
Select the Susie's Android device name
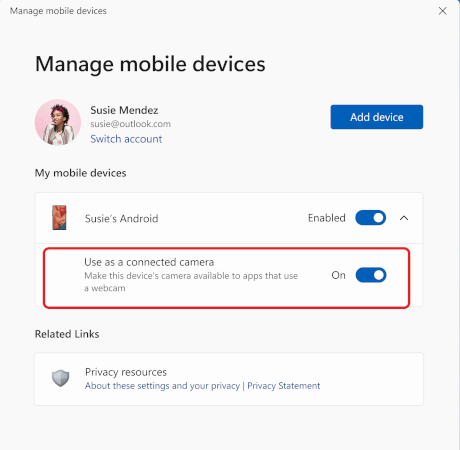point(122,219)
